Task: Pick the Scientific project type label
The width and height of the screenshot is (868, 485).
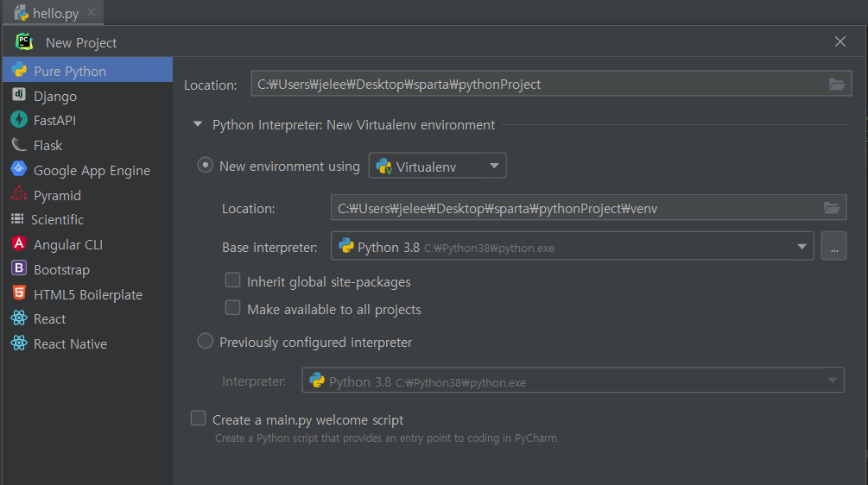Action: pyautogui.click(x=58, y=219)
